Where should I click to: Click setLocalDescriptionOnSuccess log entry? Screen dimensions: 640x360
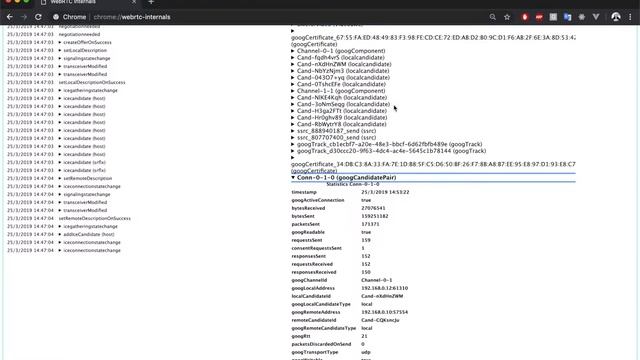92,82
